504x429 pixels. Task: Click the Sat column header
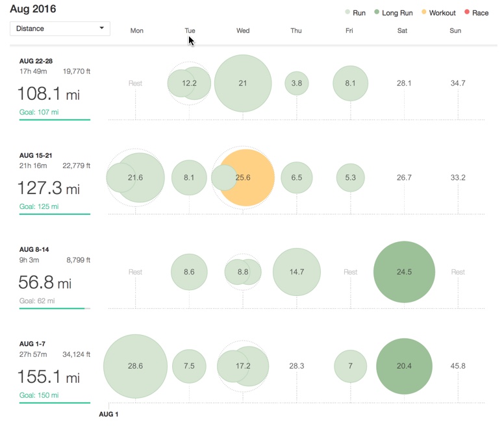pyautogui.click(x=403, y=31)
